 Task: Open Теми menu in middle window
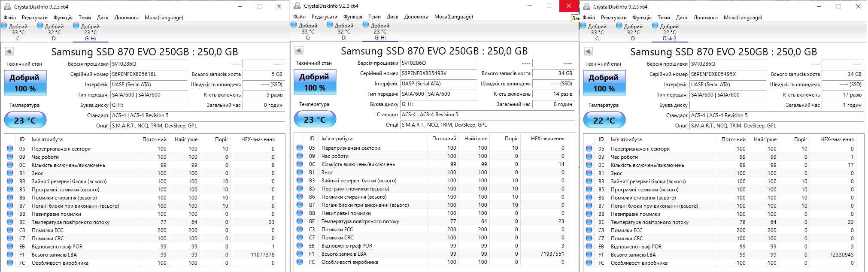click(x=374, y=17)
